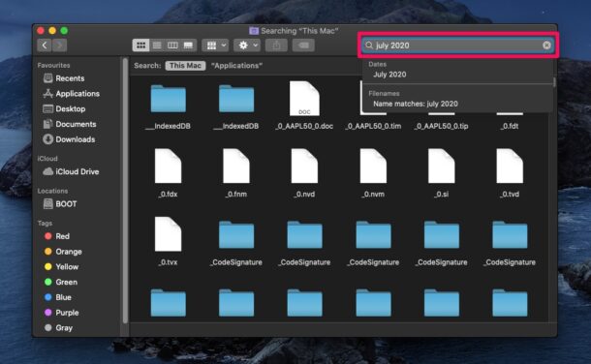The width and height of the screenshot is (591, 364).
Task: Click the sidebar vertical scrollbar
Action: pos(125,190)
